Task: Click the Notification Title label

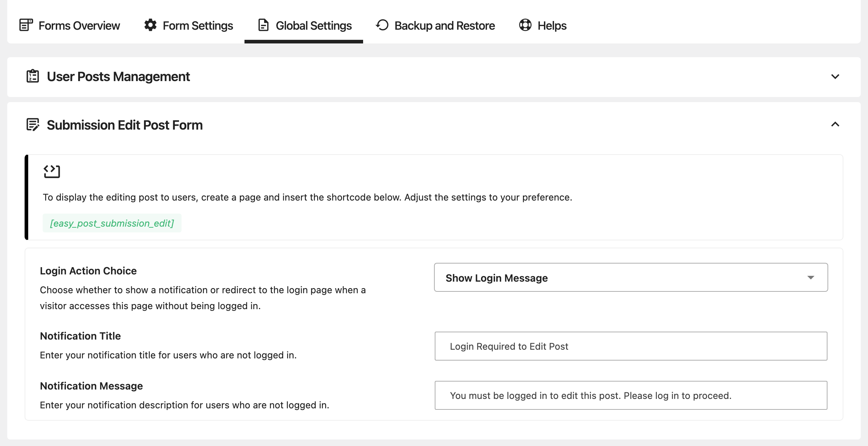Action: (80, 336)
